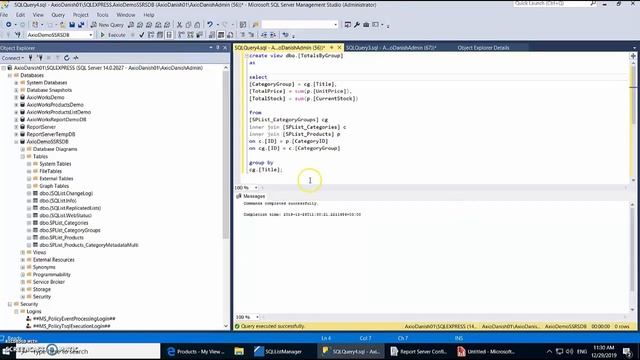
Task: Close the SQLQuery4.sql tab
Action: coord(339,48)
